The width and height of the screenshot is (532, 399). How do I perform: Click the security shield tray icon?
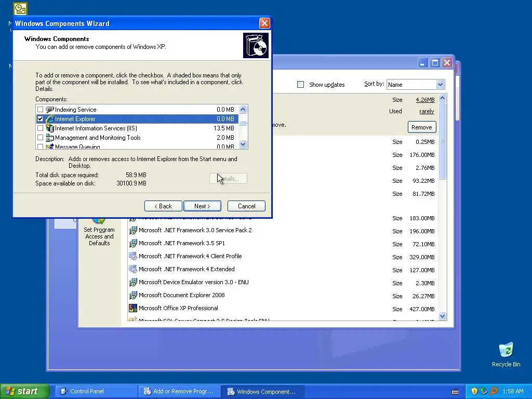tap(474, 391)
